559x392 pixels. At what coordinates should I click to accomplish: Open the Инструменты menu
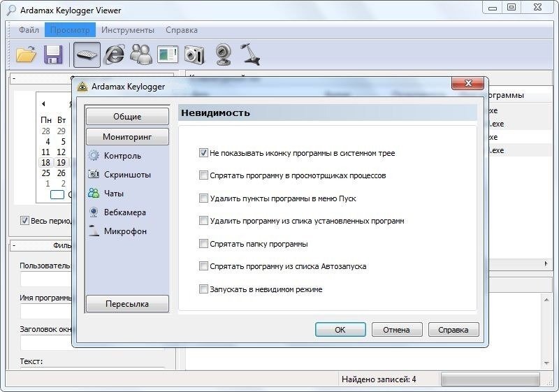(x=128, y=30)
